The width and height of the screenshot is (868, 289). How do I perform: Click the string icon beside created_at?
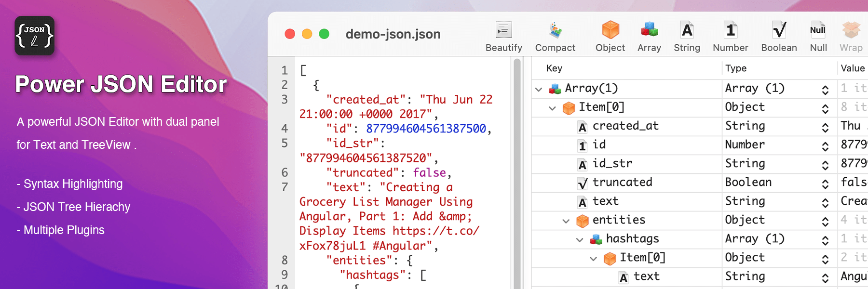point(583,127)
